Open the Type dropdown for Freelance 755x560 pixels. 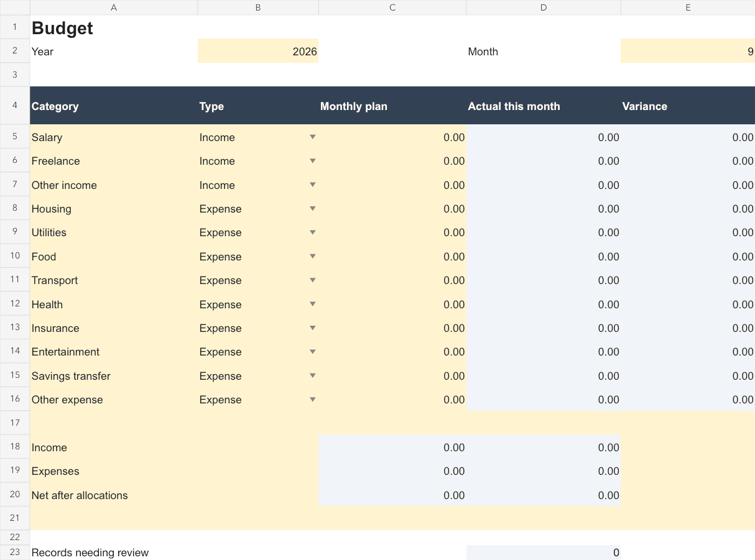(313, 161)
